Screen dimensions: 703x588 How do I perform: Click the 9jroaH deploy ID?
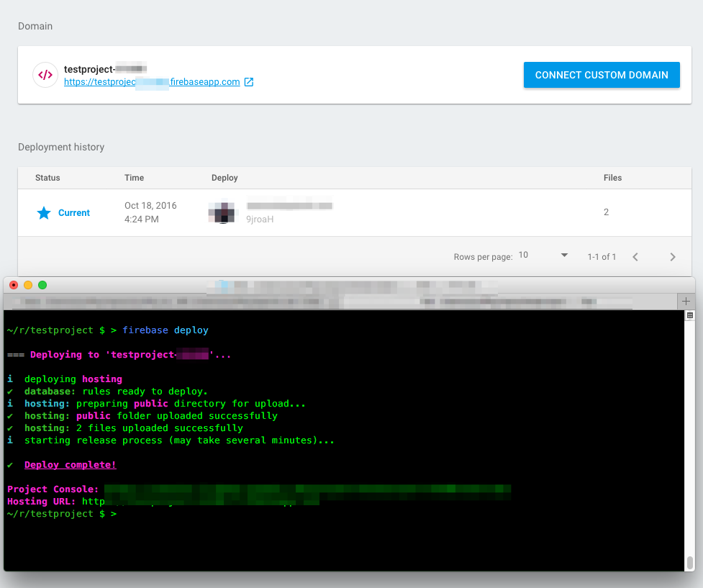coord(260,220)
